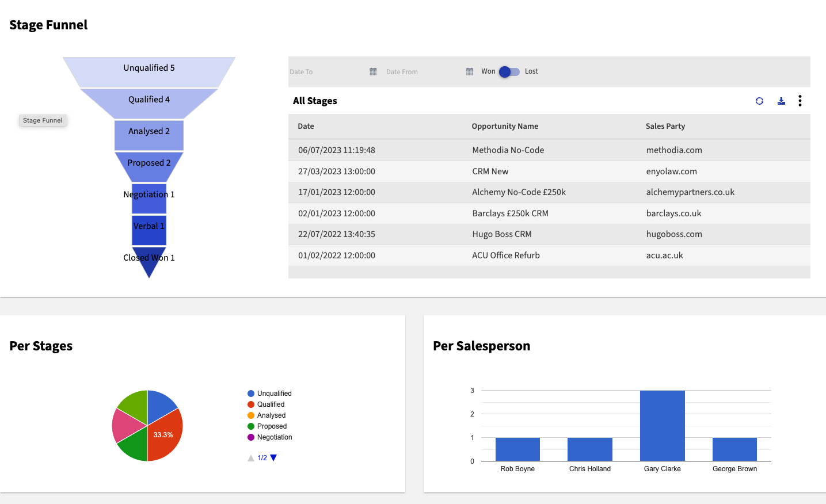Select the All Stages heading

315,101
